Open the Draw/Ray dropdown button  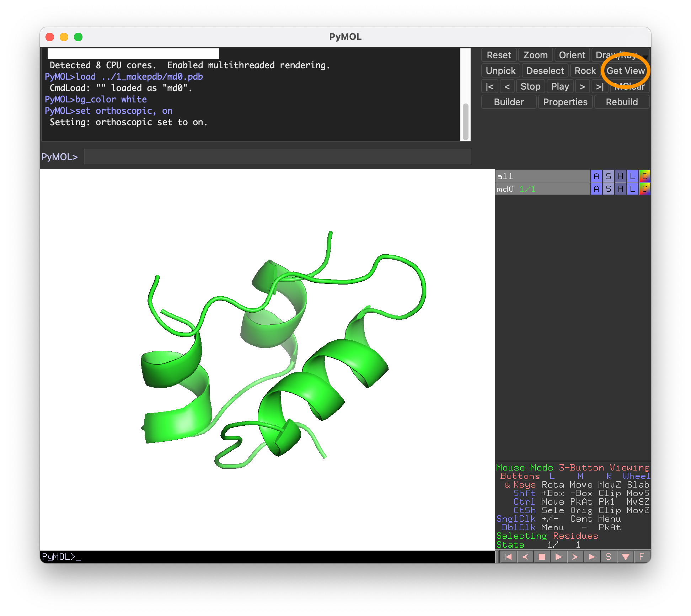[x=620, y=55]
